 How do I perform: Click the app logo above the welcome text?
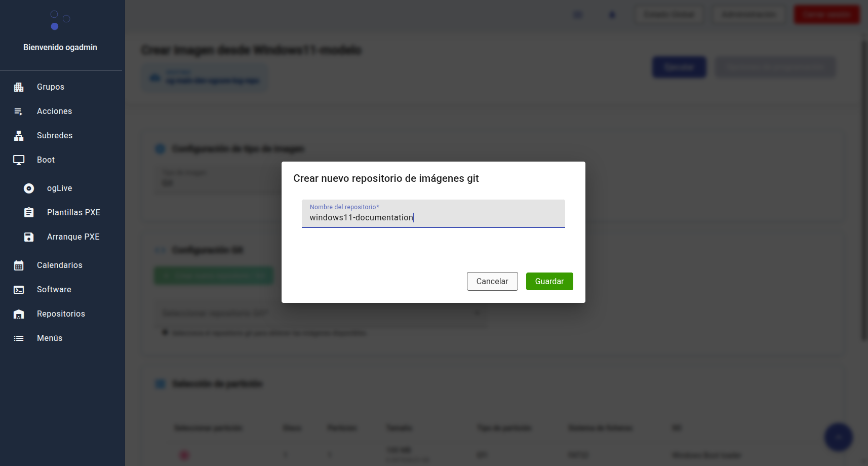coord(60,20)
